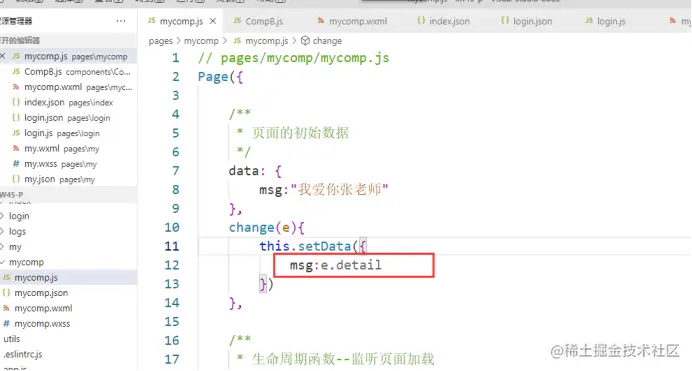Open mycomp.wxss in the file tree
The image size is (692, 371).
[42, 323]
